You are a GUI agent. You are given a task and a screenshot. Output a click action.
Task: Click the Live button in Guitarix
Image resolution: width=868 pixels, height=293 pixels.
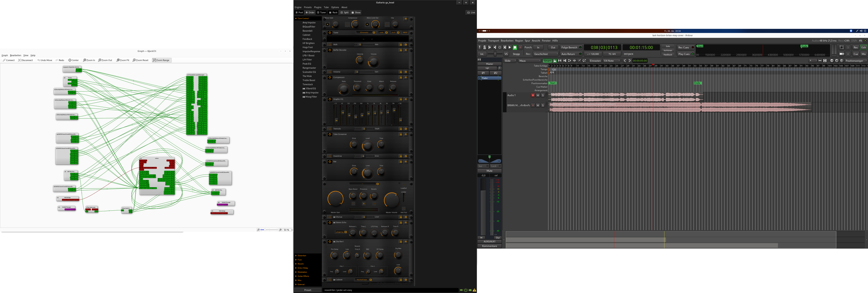[471, 12]
